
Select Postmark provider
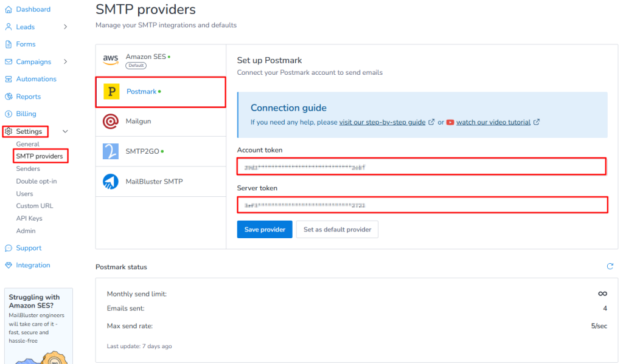[161, 92]
